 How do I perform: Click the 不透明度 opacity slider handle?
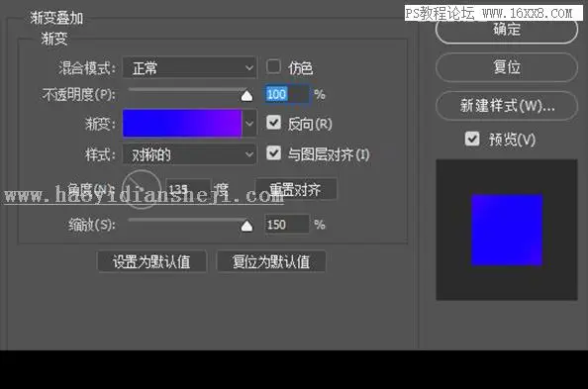click(246, 96)
